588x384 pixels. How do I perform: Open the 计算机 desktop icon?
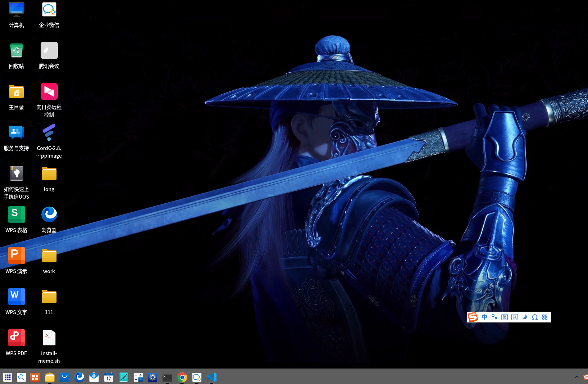16,15
